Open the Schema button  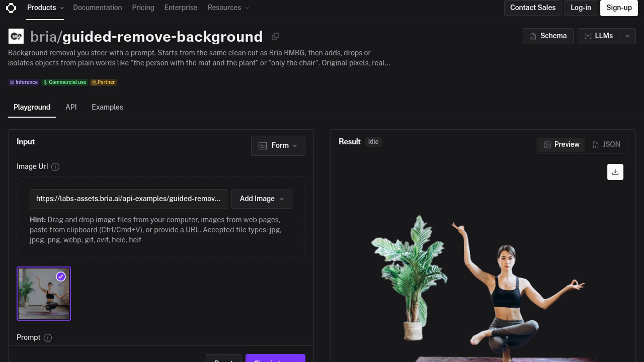click(548, 36)
